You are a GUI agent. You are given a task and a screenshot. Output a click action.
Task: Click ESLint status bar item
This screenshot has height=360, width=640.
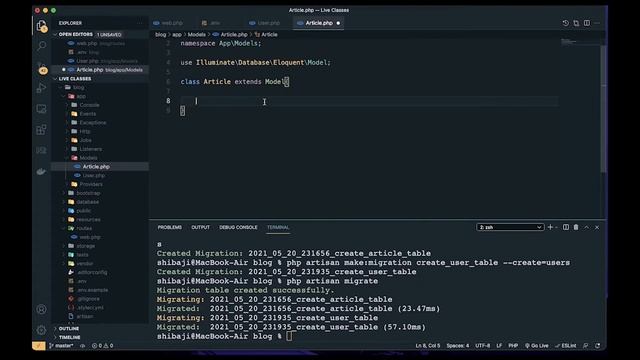pos(566,346)
